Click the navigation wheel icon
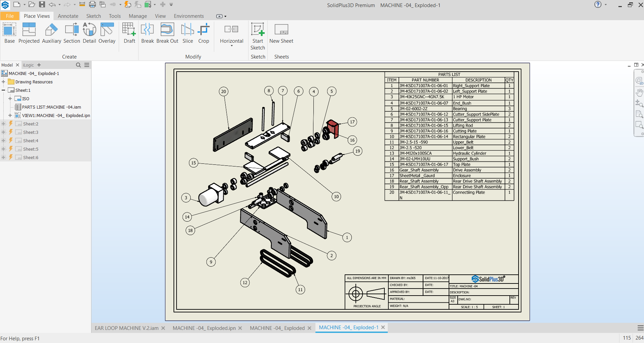Image resolution: width=644 pixels, height=343 pixels. tap(639, 81)
